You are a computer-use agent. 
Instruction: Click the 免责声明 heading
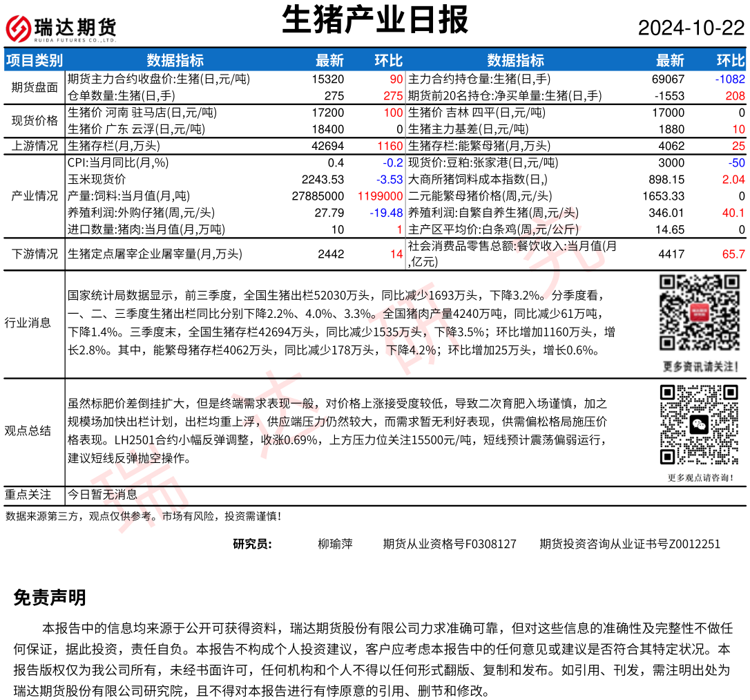[50, 598]
